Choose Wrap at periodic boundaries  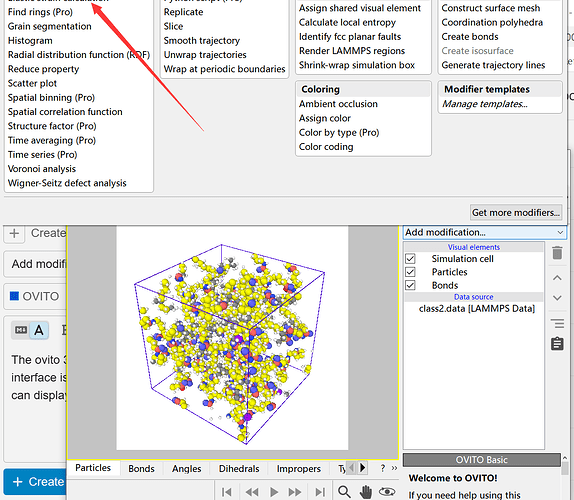tap(224, 69)
